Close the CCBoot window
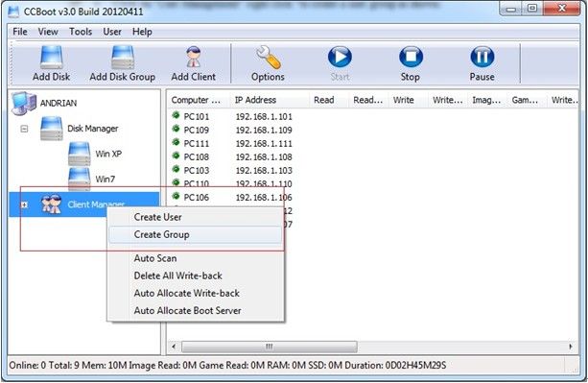Image resolution: width=588 pixels, height=383 pixels. (x=561, y=9)
